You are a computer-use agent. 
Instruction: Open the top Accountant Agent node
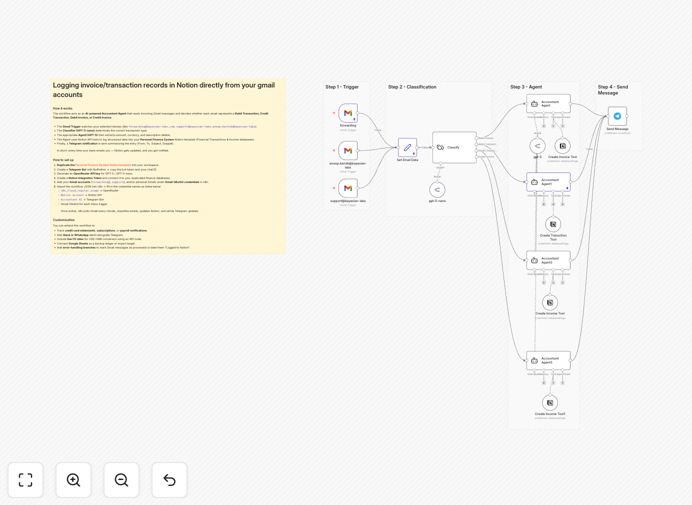coord(548,104)
